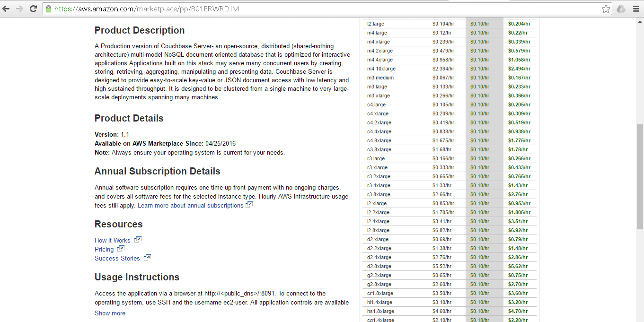Open the Success Stories link
The height and width of the screenshot is (322, 644).
click(x=116, y=258)
